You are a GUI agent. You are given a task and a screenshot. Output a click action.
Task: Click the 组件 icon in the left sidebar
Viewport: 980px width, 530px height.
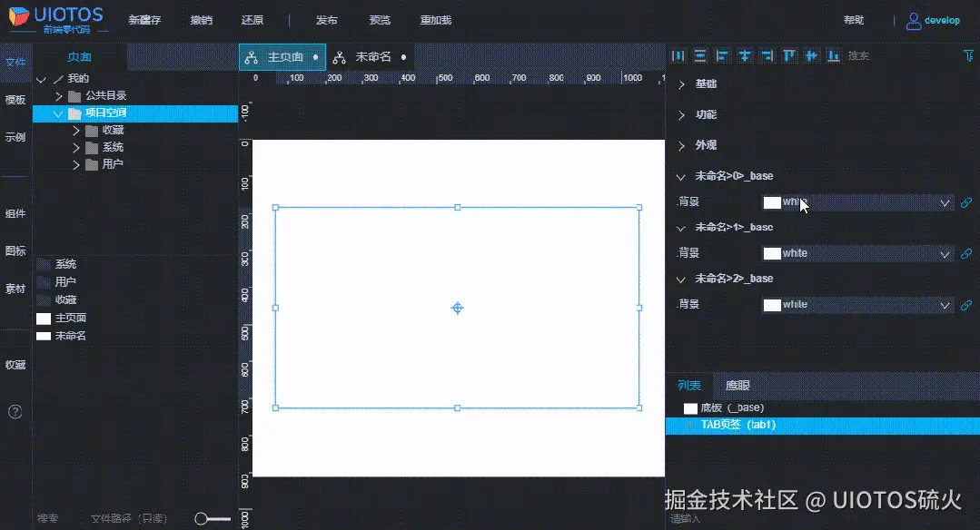(x=15, y=213)
